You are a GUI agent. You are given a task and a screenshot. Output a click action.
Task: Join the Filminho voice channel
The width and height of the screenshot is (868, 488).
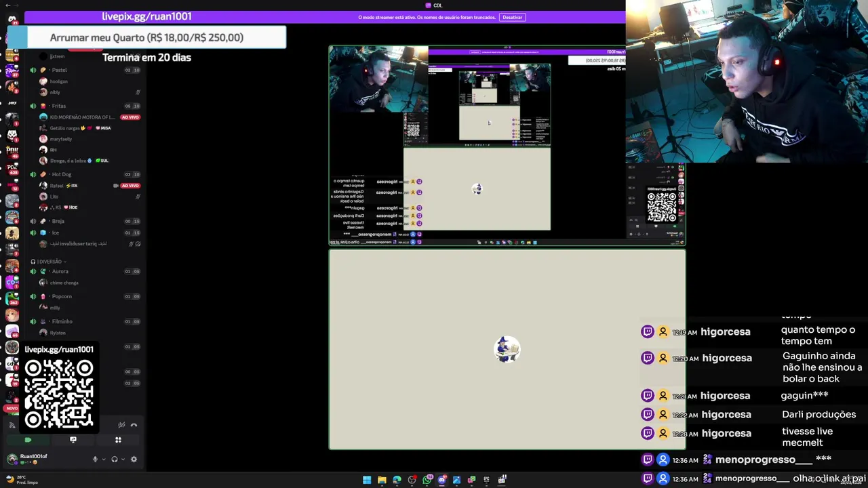pyautogui.click(x=85, y=321)
